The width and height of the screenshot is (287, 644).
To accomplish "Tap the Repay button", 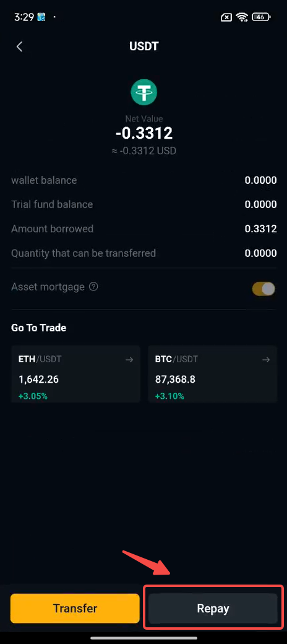I will 213,608.
